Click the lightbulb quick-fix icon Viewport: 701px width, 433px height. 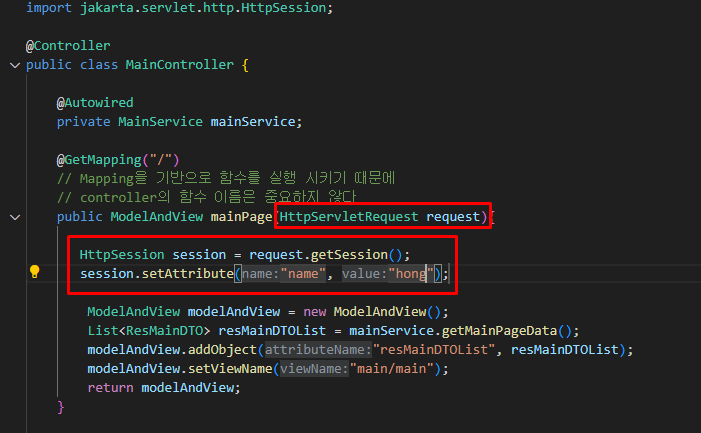pos(34,271)
